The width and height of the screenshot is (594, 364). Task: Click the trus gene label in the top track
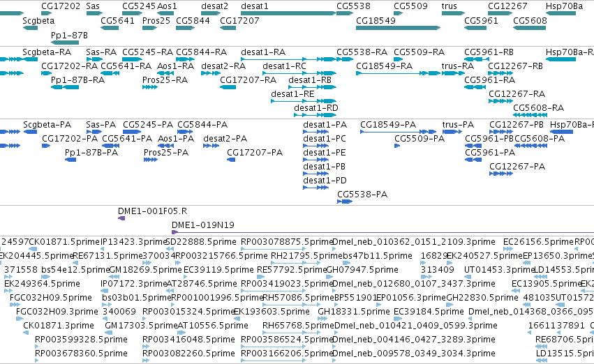(450, 6)
